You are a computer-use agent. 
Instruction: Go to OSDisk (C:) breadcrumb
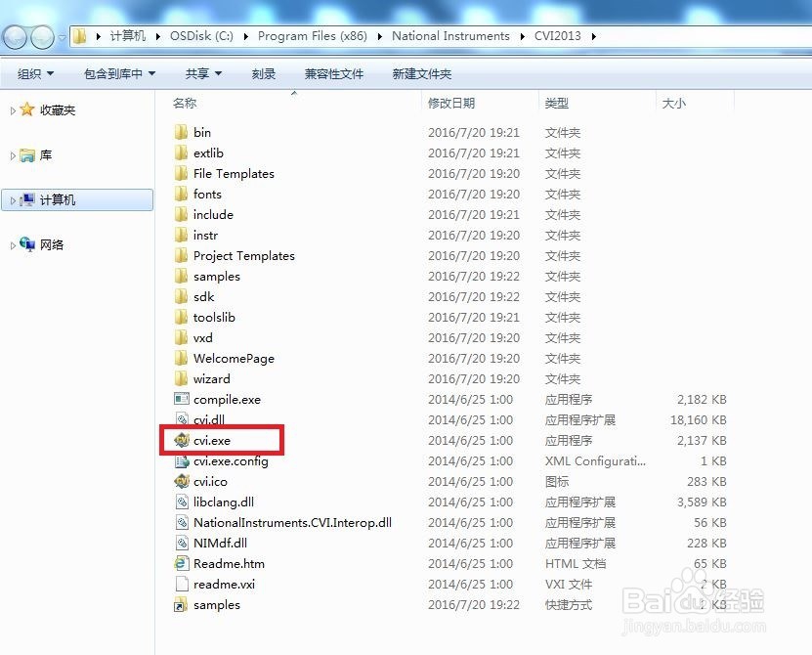click(x=201, y=36)
